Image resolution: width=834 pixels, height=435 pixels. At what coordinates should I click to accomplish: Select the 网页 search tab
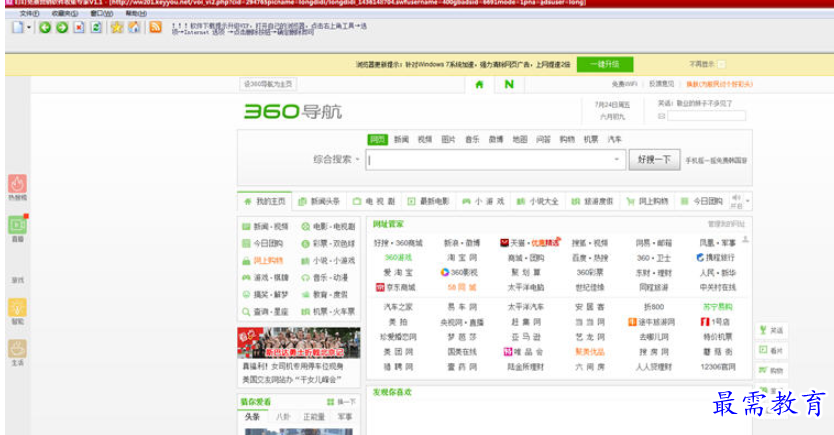[378, 139]
